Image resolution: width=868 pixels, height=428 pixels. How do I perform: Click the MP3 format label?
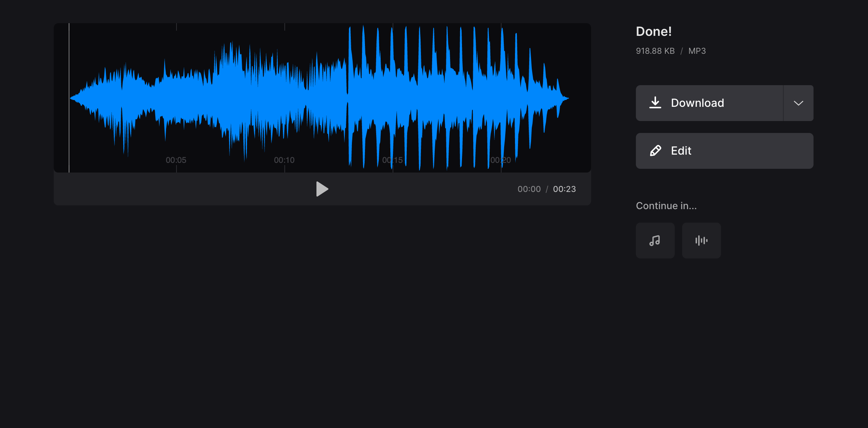click(697, 51)
